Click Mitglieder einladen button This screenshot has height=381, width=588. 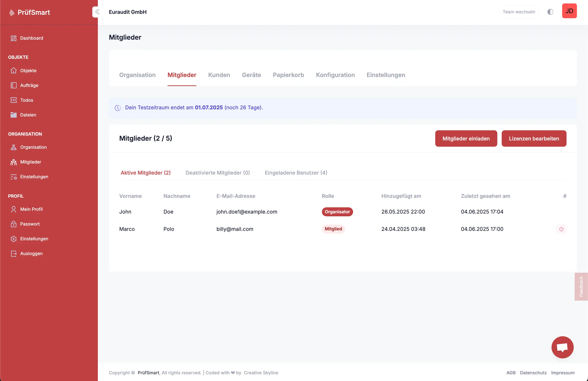[x=466, y=139]
